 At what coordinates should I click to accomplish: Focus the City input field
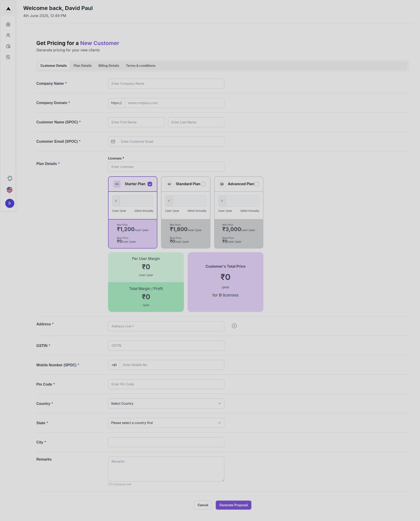click(x=166, y=442)
